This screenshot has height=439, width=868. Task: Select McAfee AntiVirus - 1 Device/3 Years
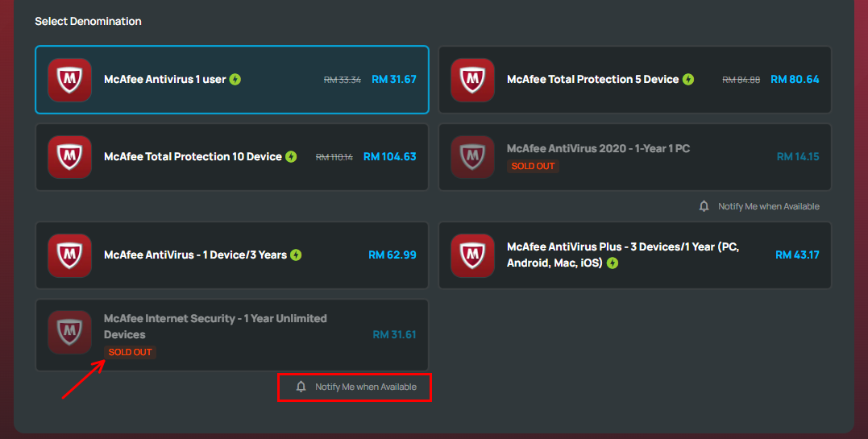[x=232, y=255]
